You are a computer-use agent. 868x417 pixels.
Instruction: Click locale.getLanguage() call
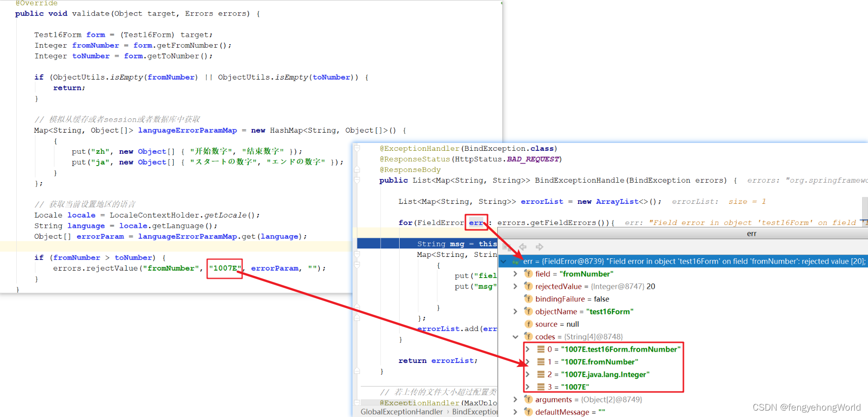coord(166,226)
